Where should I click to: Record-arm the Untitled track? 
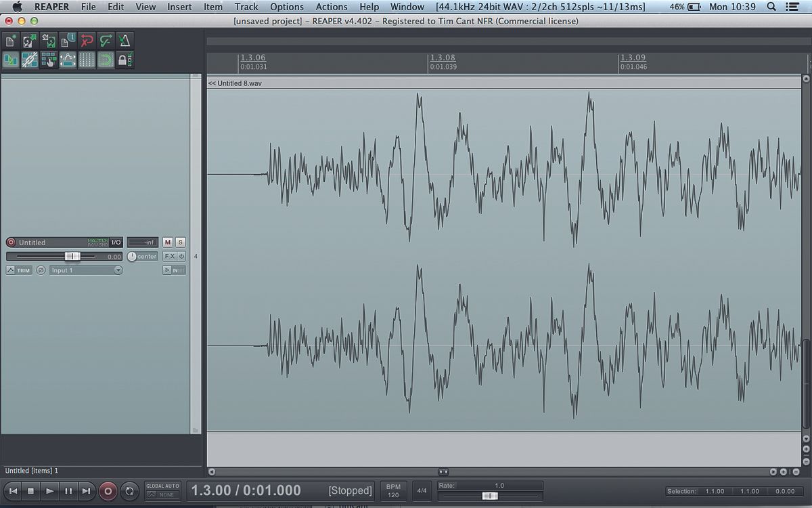click(11, 242)
